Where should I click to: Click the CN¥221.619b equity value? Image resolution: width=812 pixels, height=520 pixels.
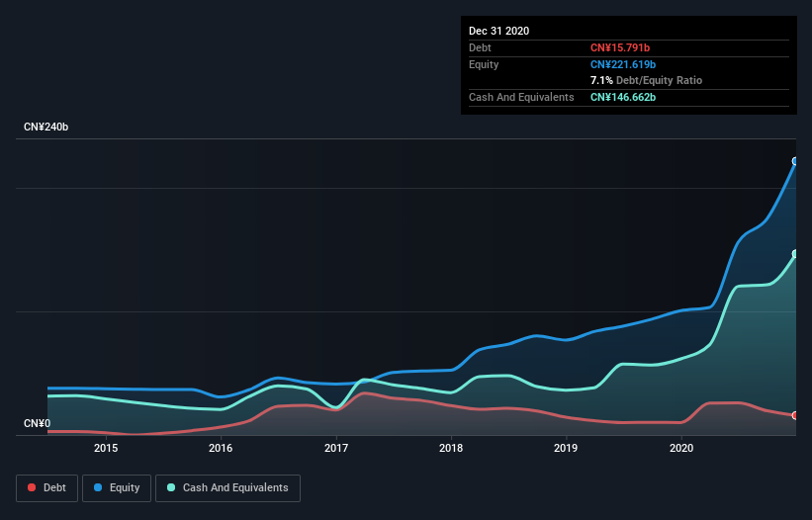click(623, 64)
